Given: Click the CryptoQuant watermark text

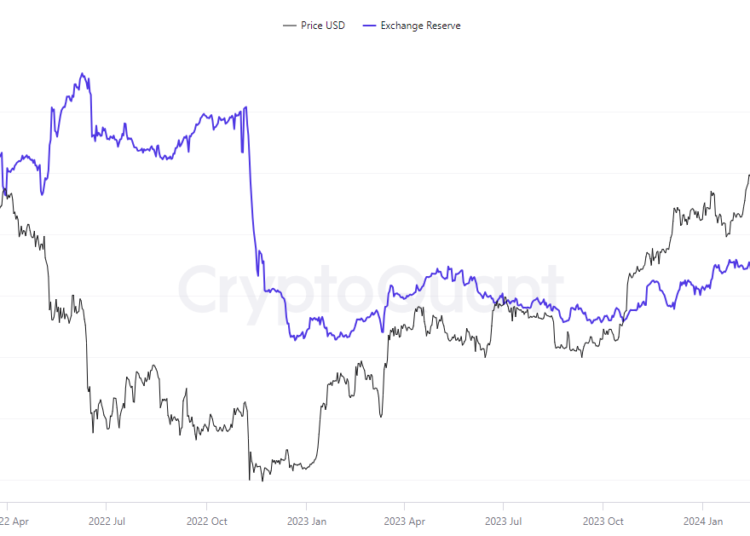Looking at the screenshot, I should pos(370,290).
